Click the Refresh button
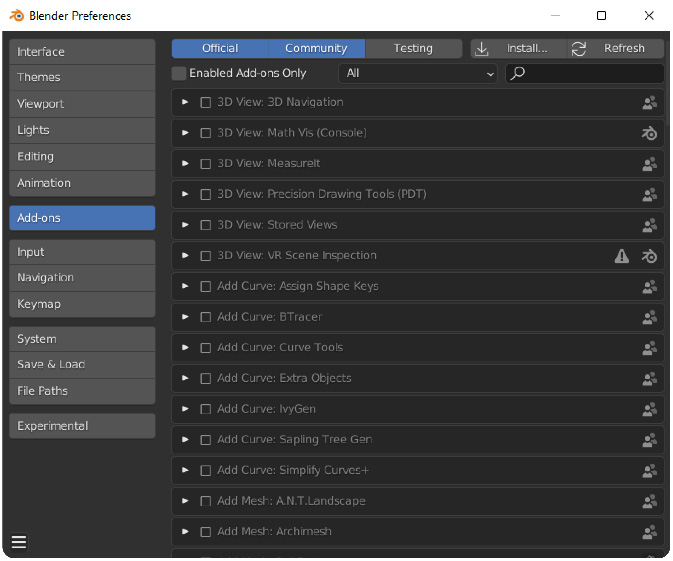This screenshot has width=673, height=561. point(616,49)
